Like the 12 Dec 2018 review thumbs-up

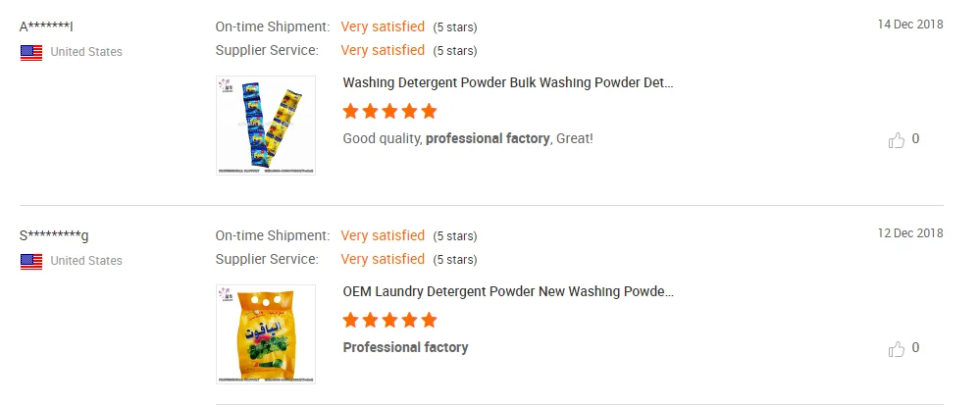pyautogui.click(x=897, y=349)
